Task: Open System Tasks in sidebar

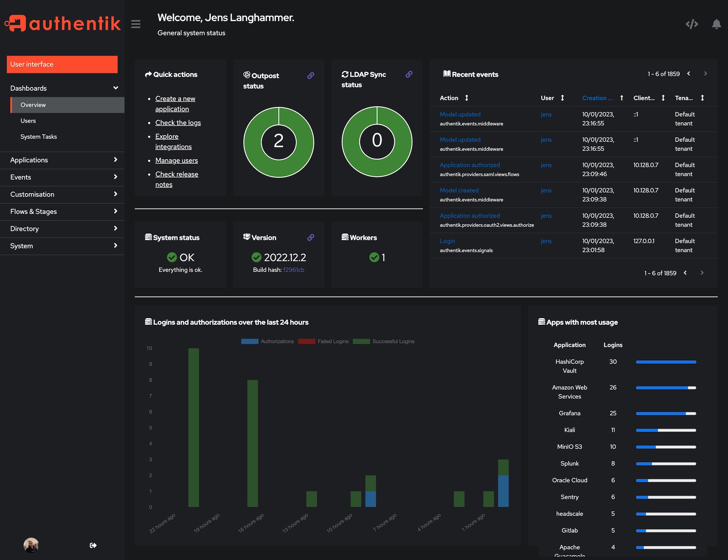Action: coord(39,137)
